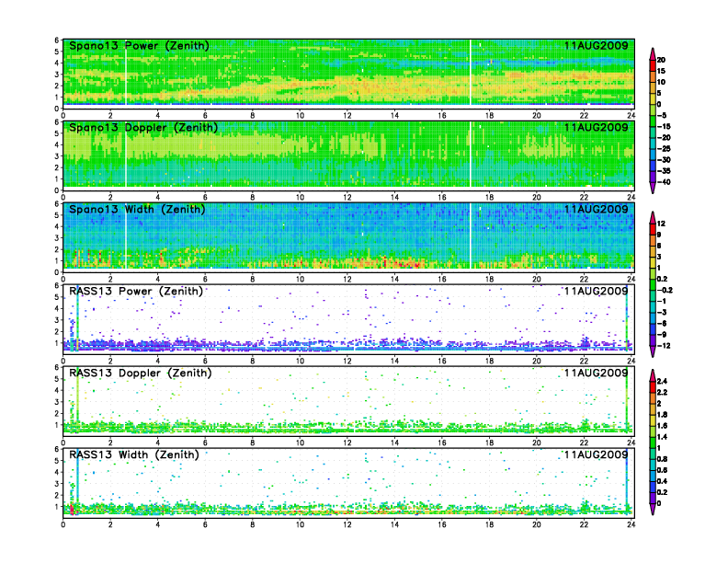This screenshot has width=728, height=563.
Task: Click the top power colorbar (20 to -40)
Action: click(x=653, y=121)
